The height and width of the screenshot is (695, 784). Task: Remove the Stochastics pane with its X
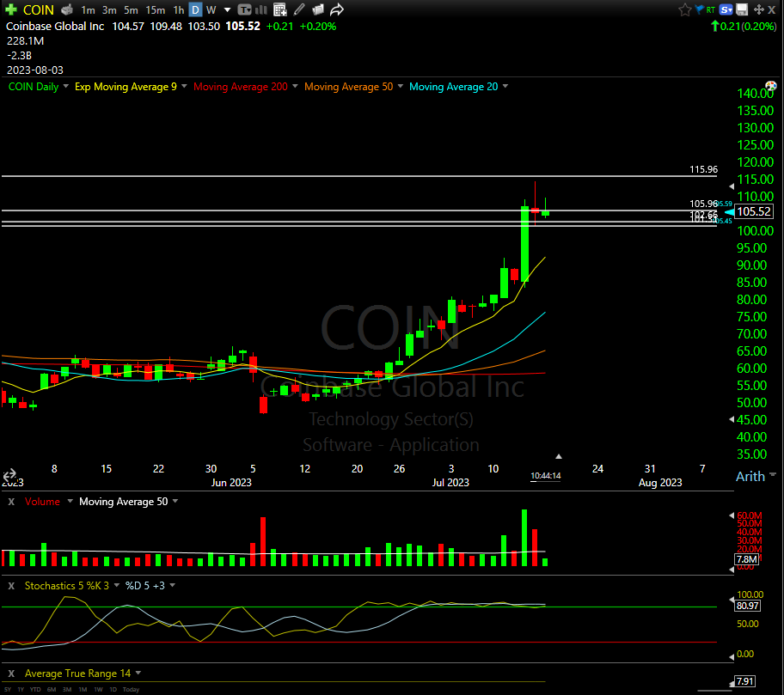click(x=11, y=586)
